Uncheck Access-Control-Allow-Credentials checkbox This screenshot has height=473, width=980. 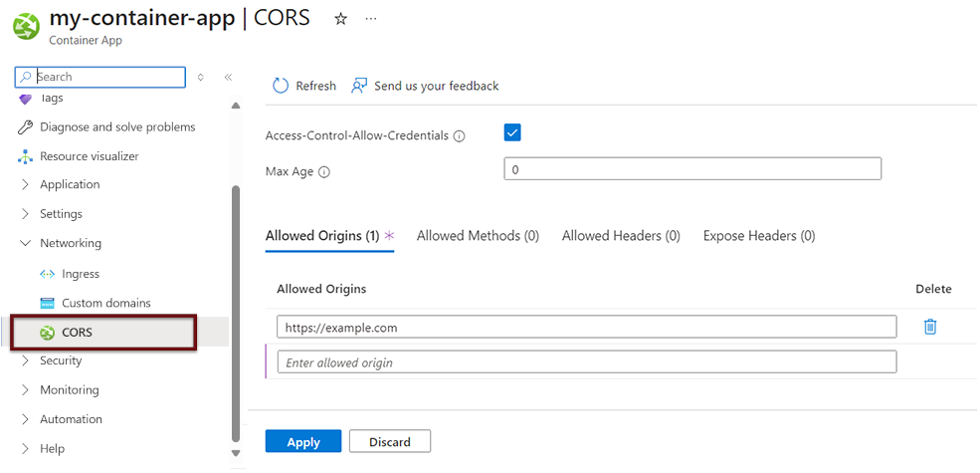(x=512, y=132)
